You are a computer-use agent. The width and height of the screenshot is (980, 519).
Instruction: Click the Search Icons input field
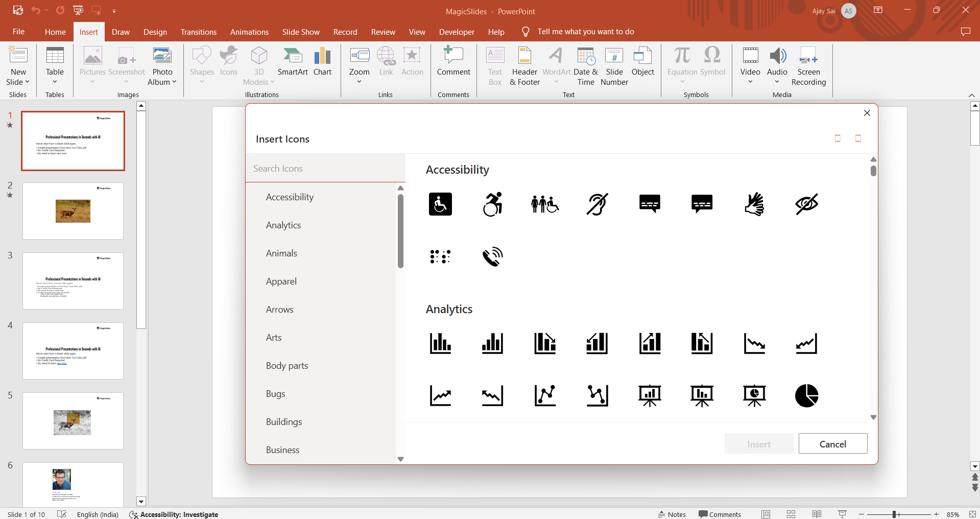325,169
